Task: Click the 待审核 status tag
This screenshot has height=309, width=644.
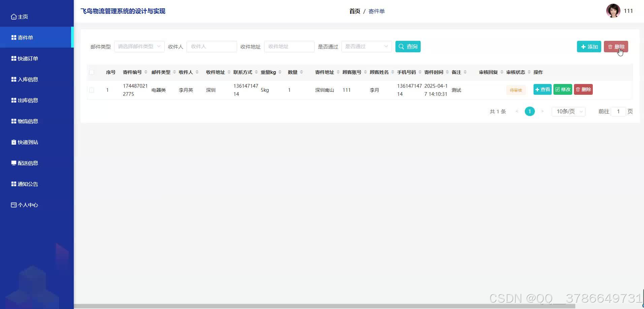Action: pyautogui.click(x=516, y=90)
